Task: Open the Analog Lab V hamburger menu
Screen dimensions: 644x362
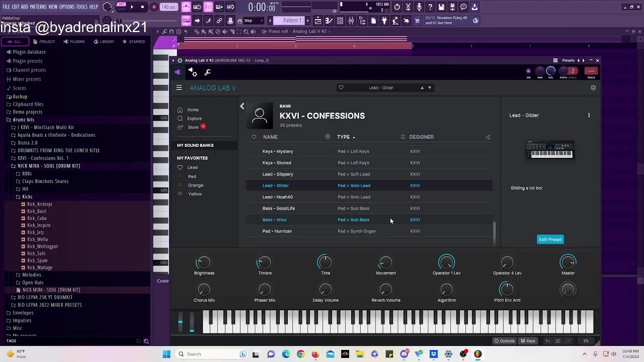Action: pyautogui.click(x=179, y=87)
